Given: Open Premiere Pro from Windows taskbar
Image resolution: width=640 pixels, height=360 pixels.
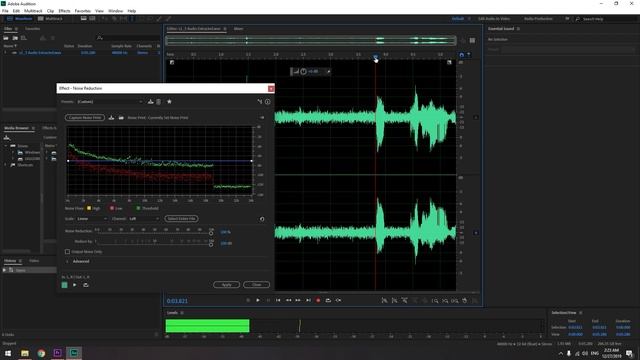Looking at the screenshot, I should click(58, 353).
